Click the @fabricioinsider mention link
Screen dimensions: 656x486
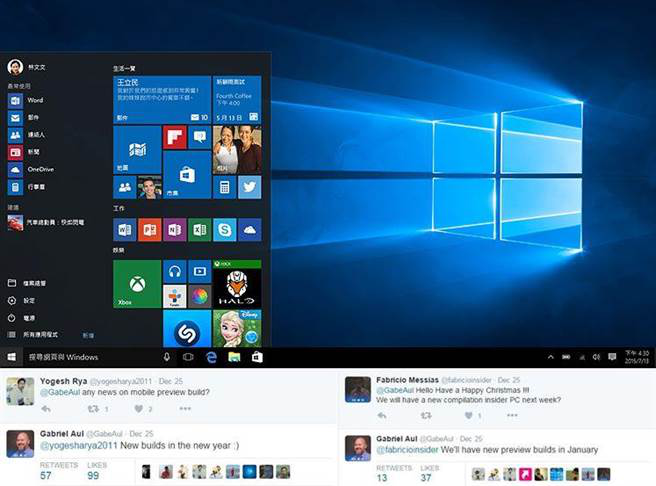[407, 450]
